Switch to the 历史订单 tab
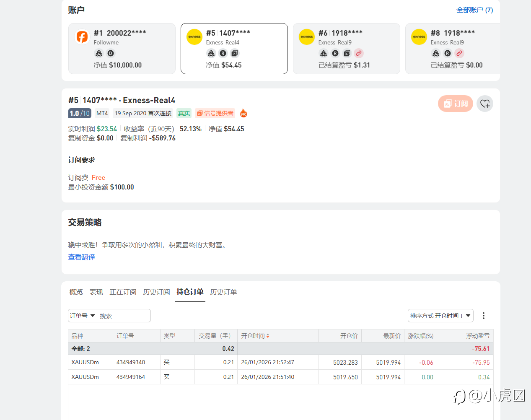The width and height of the screenshot is (531, 420). [223, 292]
